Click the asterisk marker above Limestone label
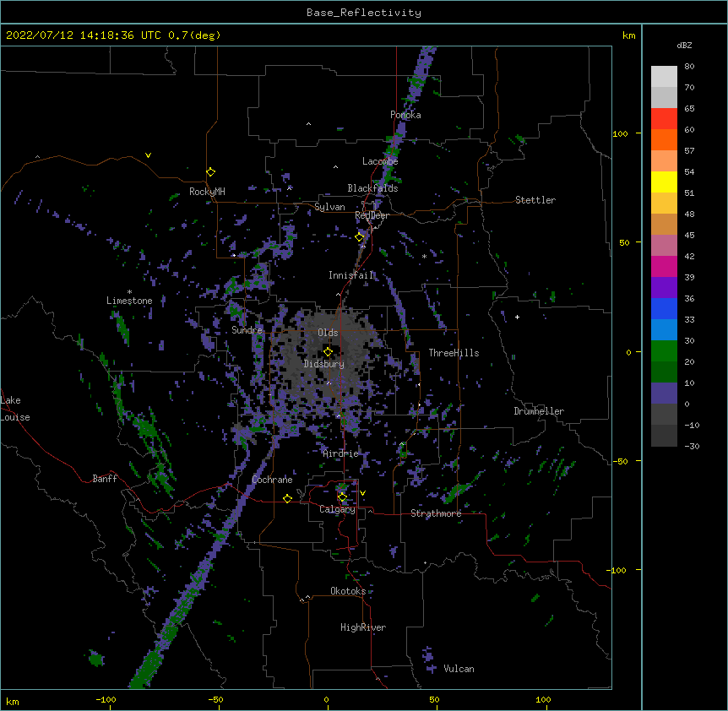This screenshot has height=711, width=728. [129, 292]
